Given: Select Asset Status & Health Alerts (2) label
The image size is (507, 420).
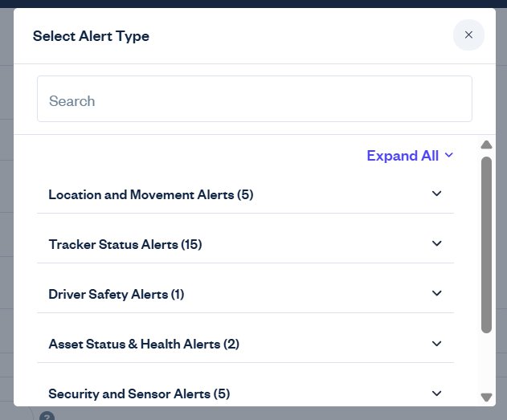Looking at the screenshot, I should coord(144,344).
